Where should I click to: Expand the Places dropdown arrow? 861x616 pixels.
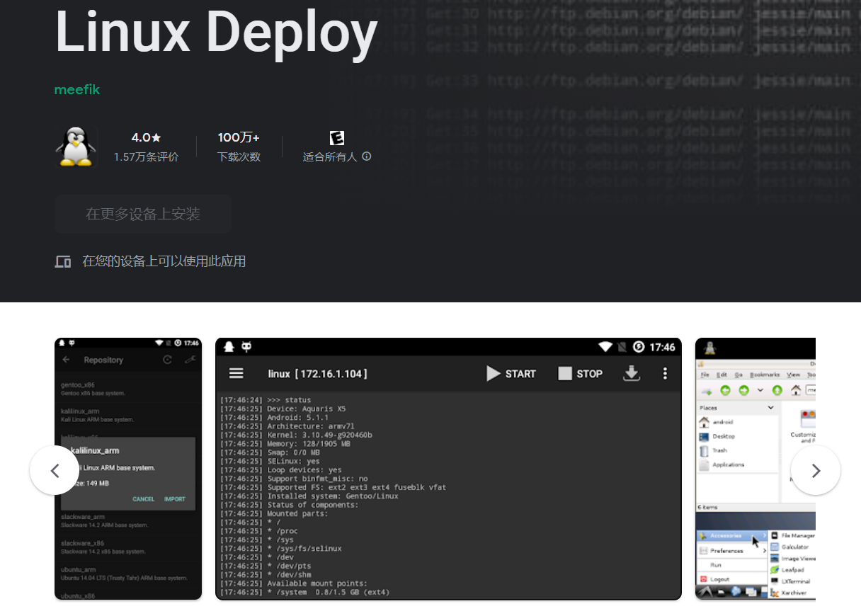771,408
